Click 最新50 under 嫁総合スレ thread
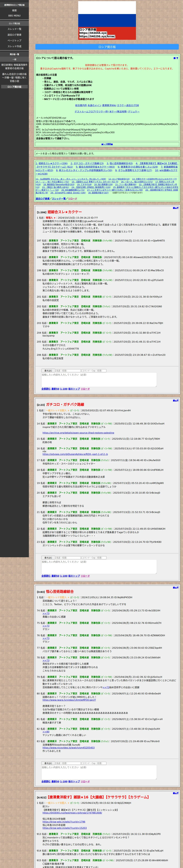 click(x=55, y=389)
